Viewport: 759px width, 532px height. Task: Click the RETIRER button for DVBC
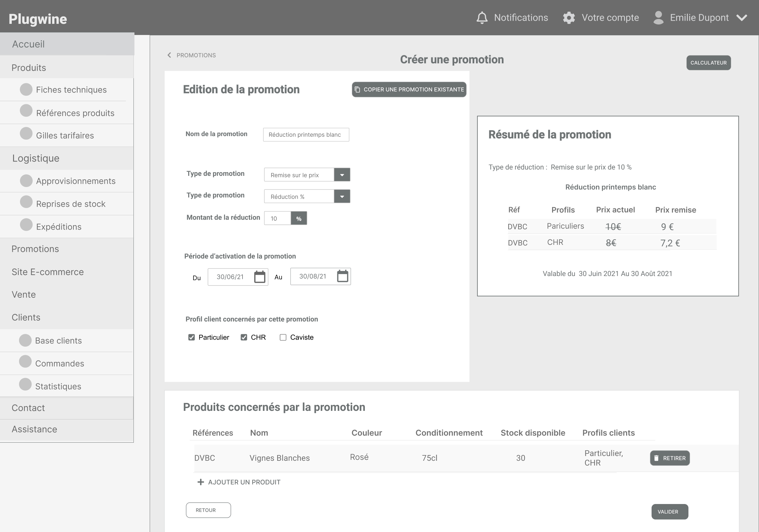[x=670, y=458]
